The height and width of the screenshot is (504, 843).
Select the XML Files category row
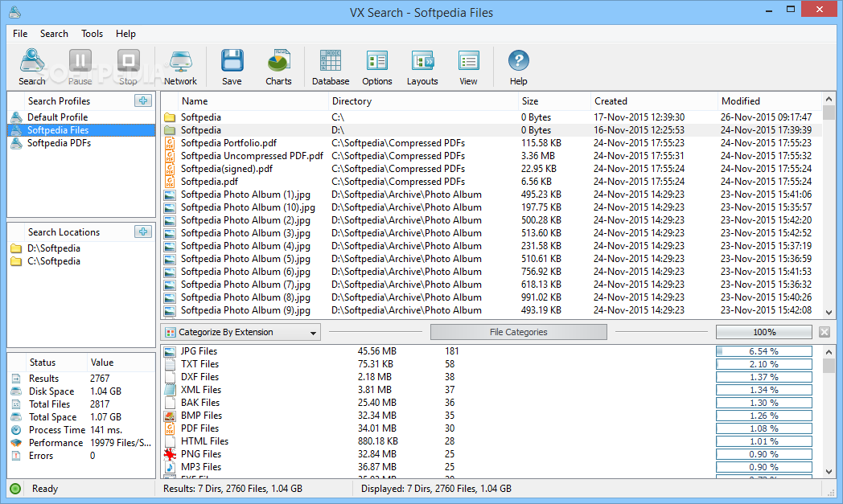tap(492, 390)
